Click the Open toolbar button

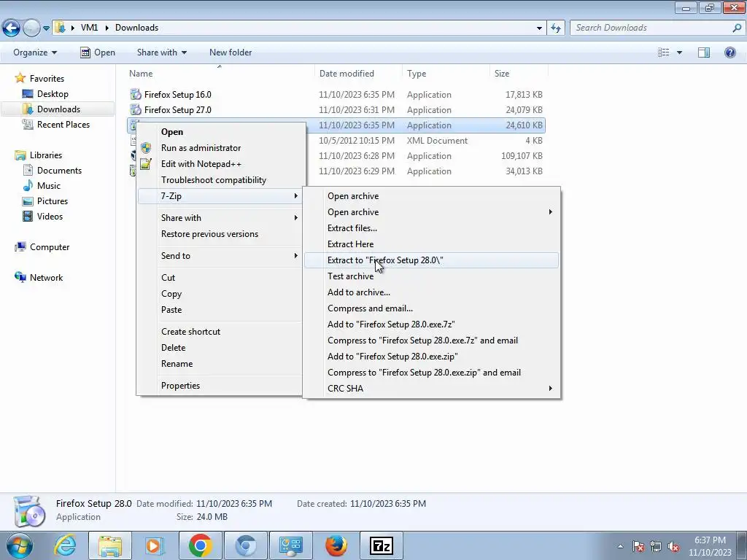[x=98, y=52]
